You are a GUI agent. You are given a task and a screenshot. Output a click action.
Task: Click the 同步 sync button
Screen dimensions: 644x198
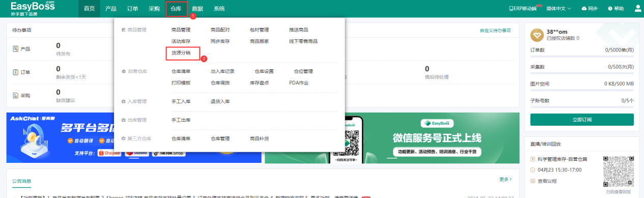pyautogui.click(x=590, y=9)
